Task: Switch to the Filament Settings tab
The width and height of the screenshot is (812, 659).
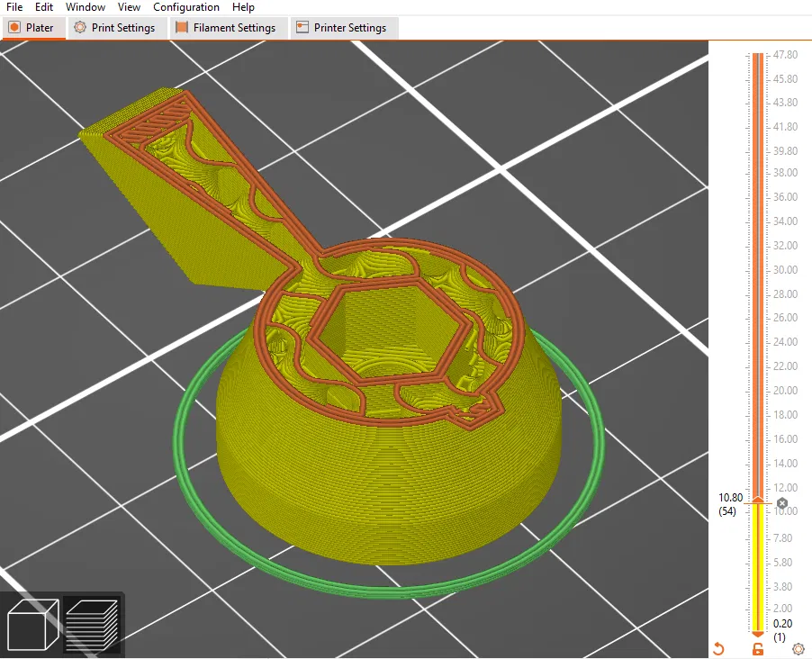Action: pos(228,28)
